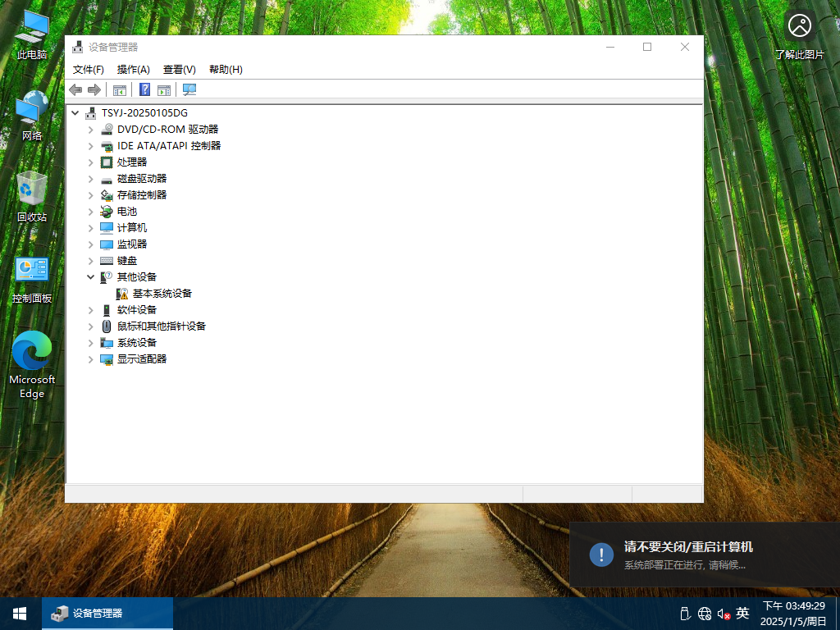The width and height of the screenshot is (840, 630).
Task: Click the IDE ATA/ATAPI controller icon
Action: pyautogui.click(x=107, y=146)
